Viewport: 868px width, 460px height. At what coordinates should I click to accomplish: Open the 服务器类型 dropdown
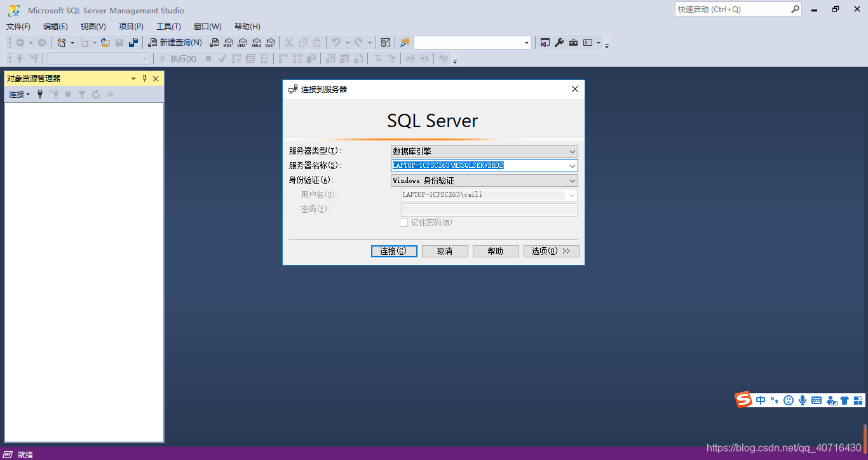click(x=484, y=151)
